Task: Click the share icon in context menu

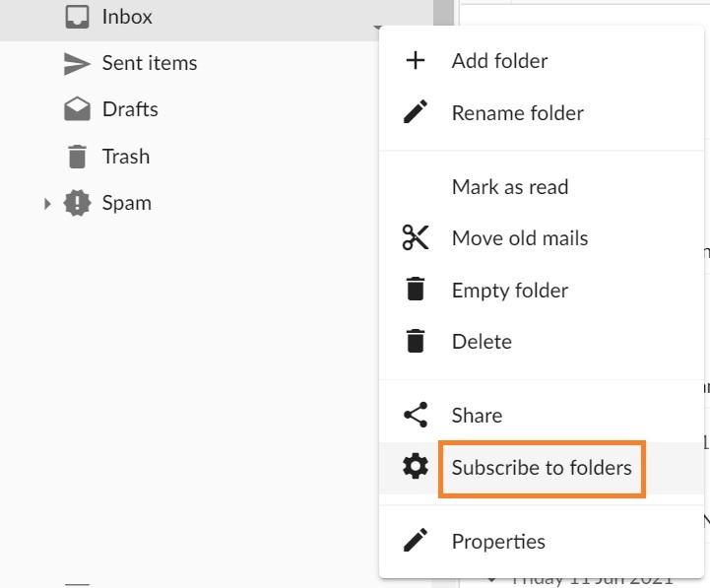Action: 416,415
